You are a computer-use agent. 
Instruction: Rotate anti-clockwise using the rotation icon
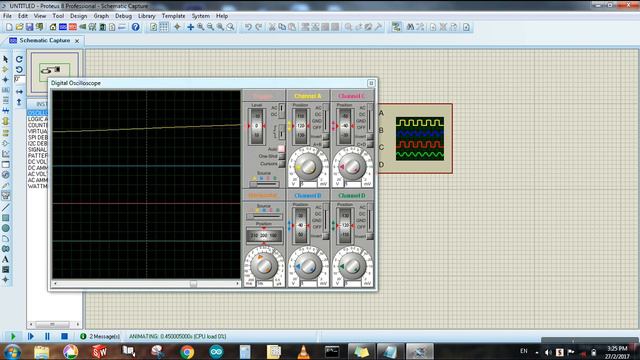[x=19, y=69]
